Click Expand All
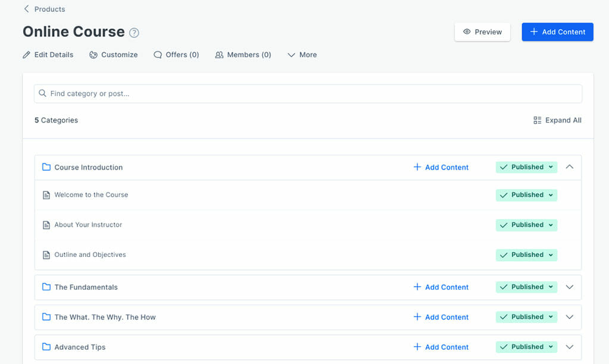Screen dimensions: 609x364 (x=557, y=120)
